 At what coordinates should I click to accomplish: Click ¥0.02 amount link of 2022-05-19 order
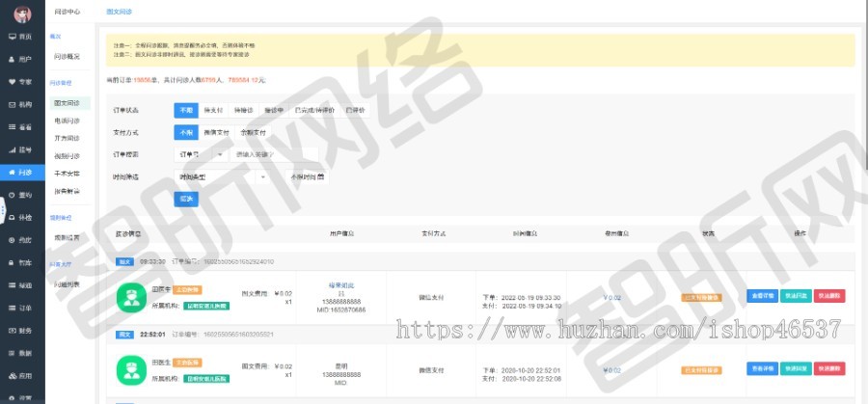tap(612, 297)
